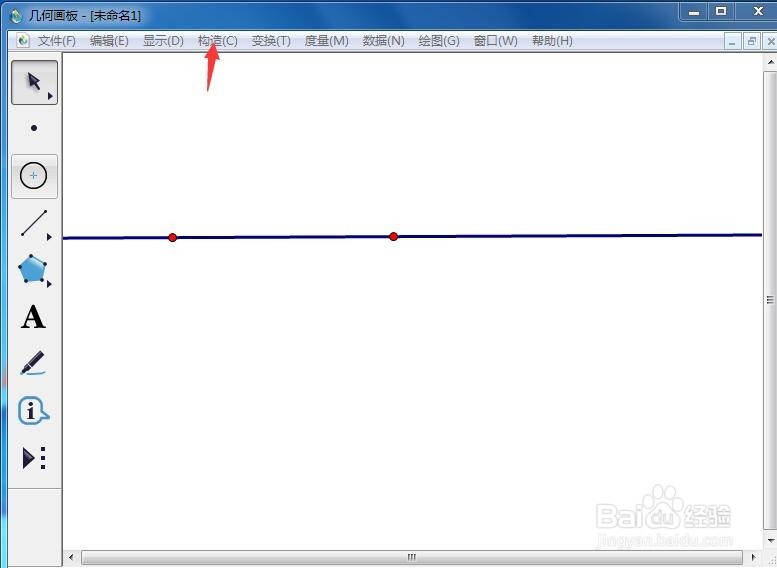This screenshot has height=568, width=777.
Task: Select the left red point on line
Action: 172,237
